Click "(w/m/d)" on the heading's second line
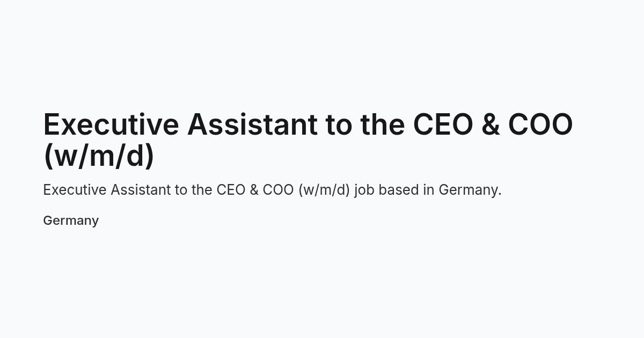644x338 pixels. (99, 156)
